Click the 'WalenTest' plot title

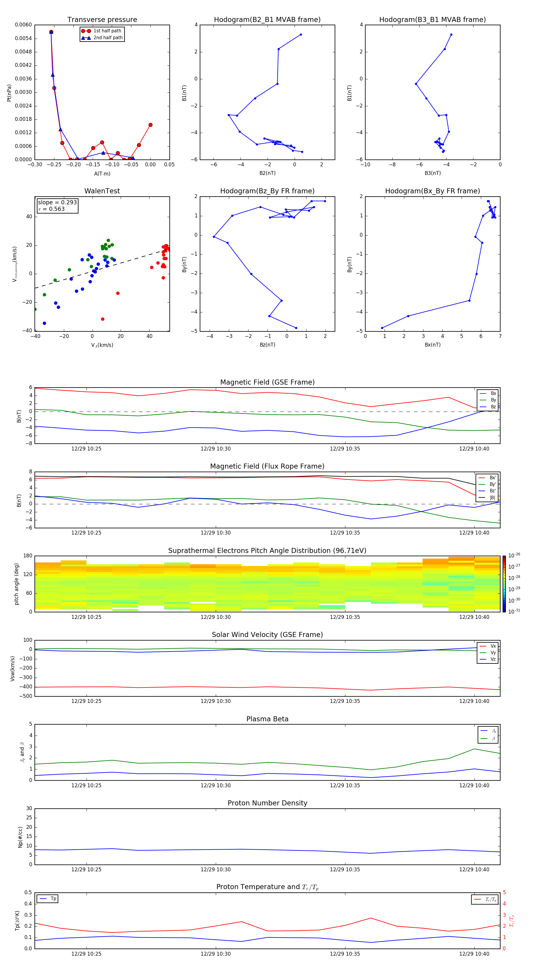[x=102, y=191]
